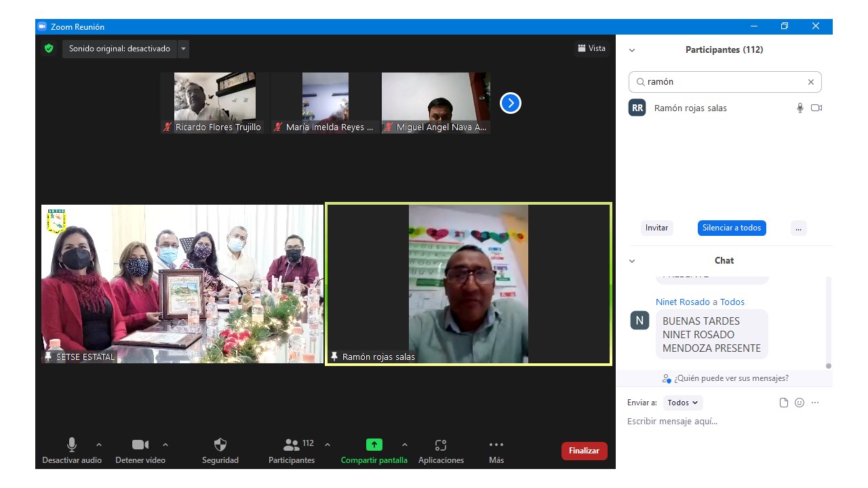This screenshot has height=488, width=868.
Task: Select Miguel Angel Nava video thumbnail
Action: (436, 103)
